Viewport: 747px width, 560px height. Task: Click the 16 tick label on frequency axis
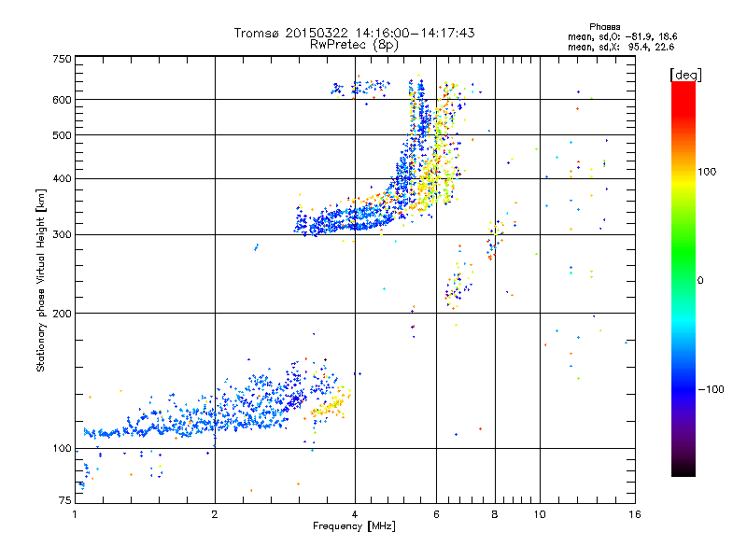point(635,514)
